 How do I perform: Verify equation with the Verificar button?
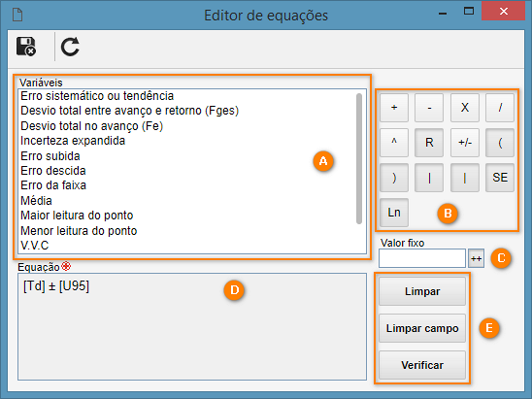pyautogui.click(x=422, y=365)
